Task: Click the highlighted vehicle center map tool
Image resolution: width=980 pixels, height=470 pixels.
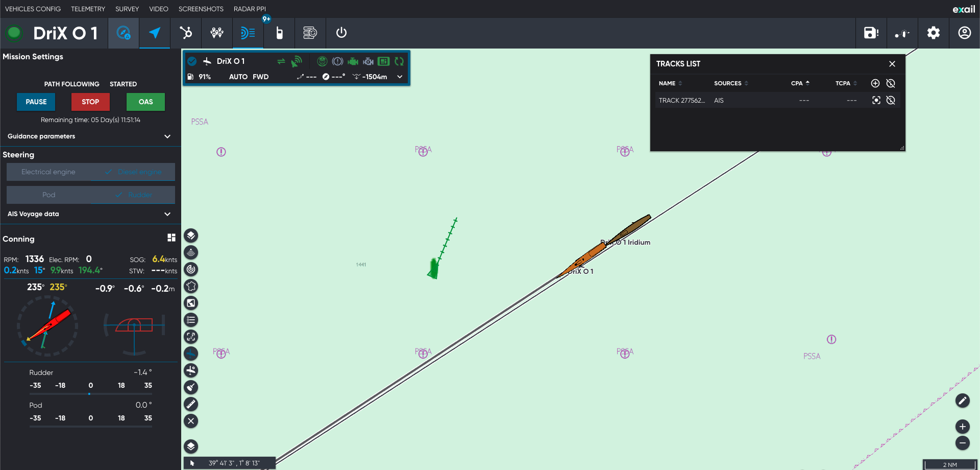Action: (x=191, y=354)
